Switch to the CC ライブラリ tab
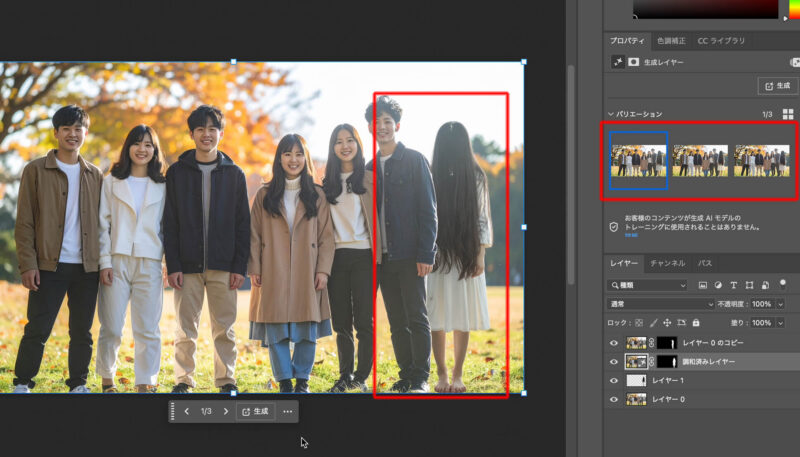The image size is (800, 457). 721,41
